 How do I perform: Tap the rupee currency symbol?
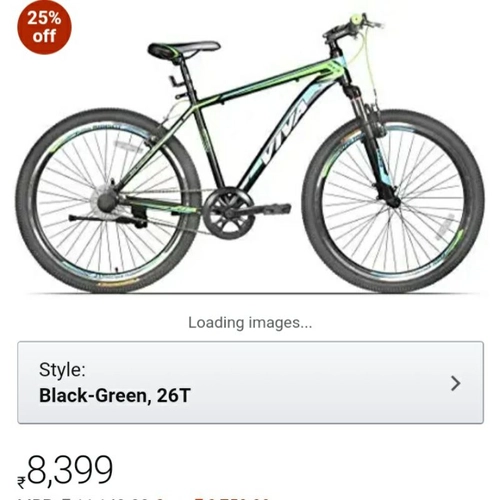click(x=21, y=483)
